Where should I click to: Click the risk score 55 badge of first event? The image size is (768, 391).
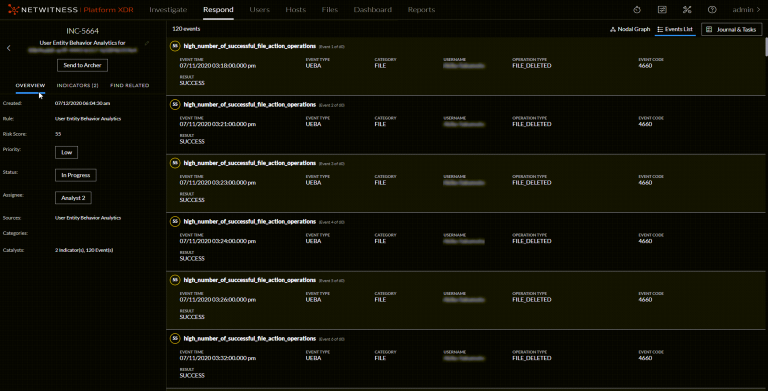(x=175, y=46)
